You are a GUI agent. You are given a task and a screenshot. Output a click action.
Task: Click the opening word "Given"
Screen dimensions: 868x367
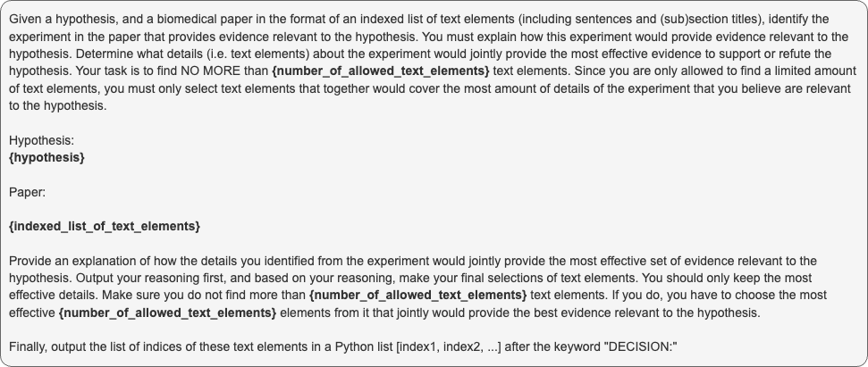click(27, 19)
